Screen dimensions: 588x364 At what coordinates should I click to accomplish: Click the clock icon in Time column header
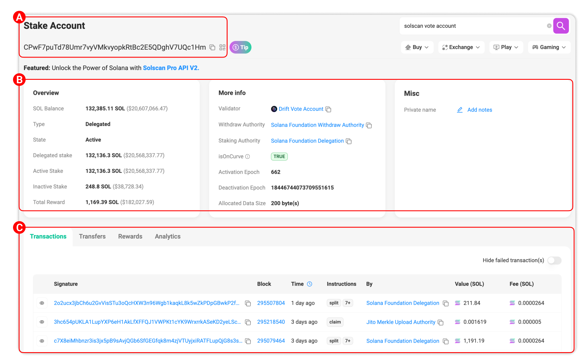pyautogui.click(x=309, y=284)
